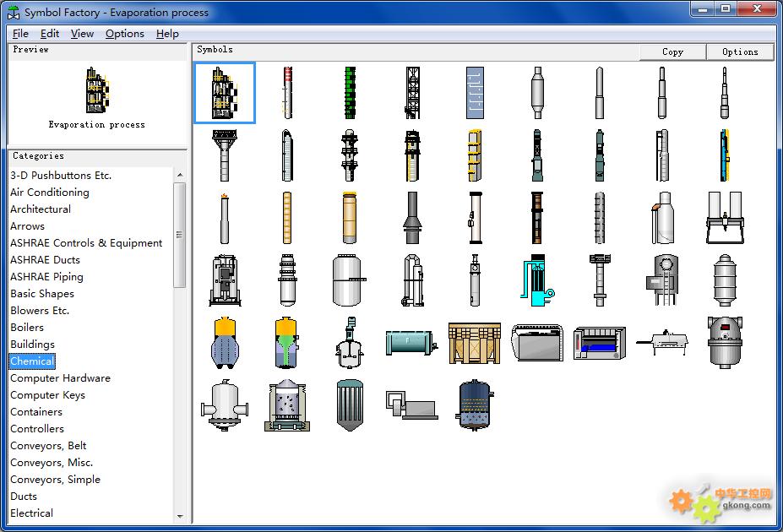Image resolution: width=783 pixels, height=532 pixels.
Task: Open the View menu
Action: pos(82,34)
